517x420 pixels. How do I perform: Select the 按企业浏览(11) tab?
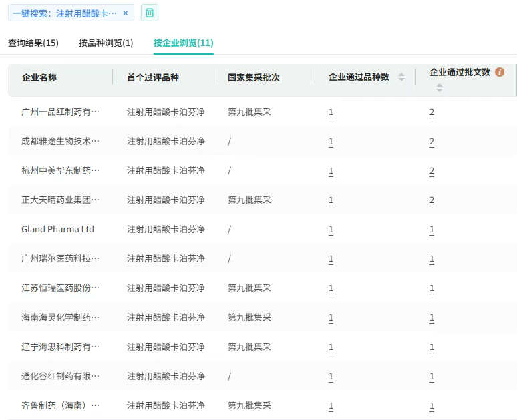click(183, 43)
